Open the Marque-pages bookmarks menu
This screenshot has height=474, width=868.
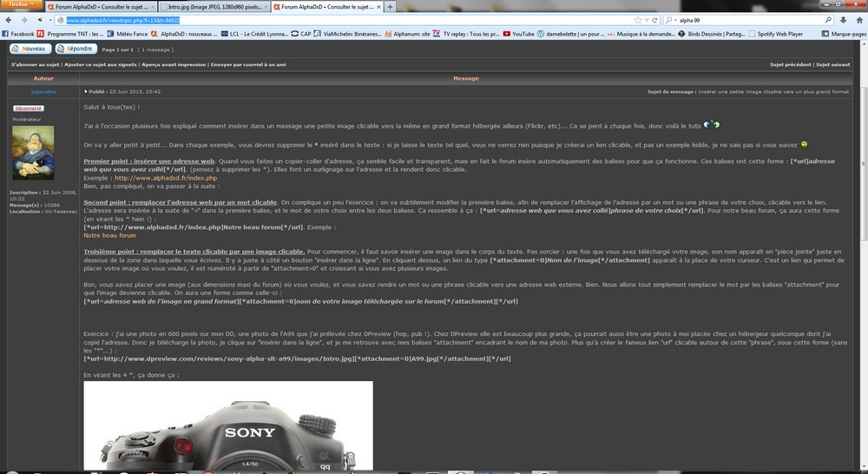tap(845, 34)
